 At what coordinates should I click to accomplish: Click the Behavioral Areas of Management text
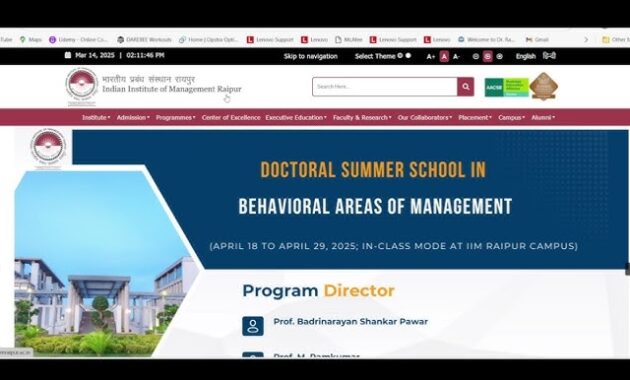375,207
